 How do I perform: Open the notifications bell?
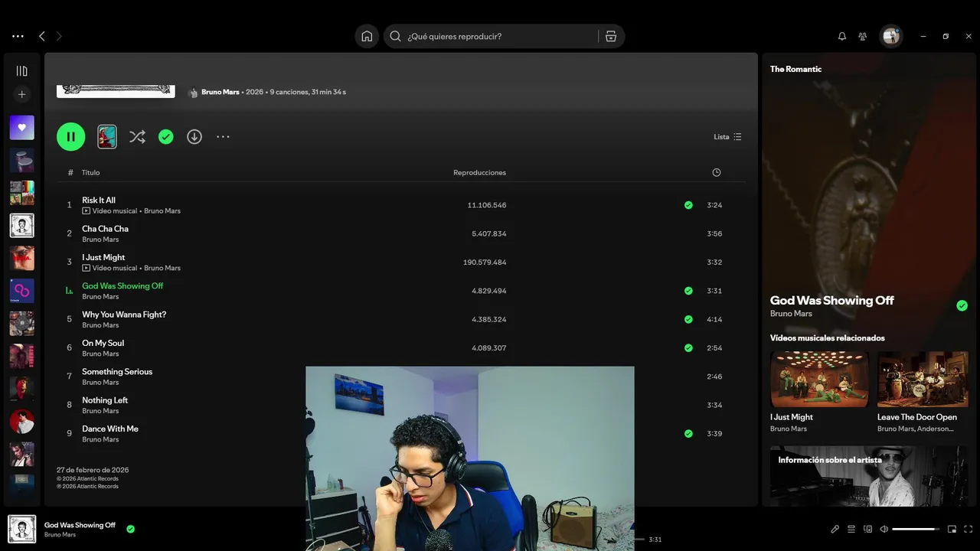click(842, 36)
